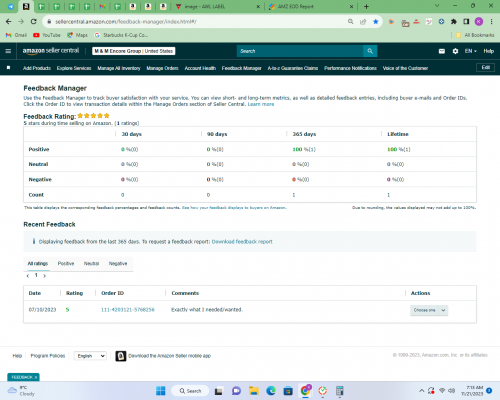Go to next feedback page arrow
Image resolution: width=500 pixels, height=400 pixels.
45,276
